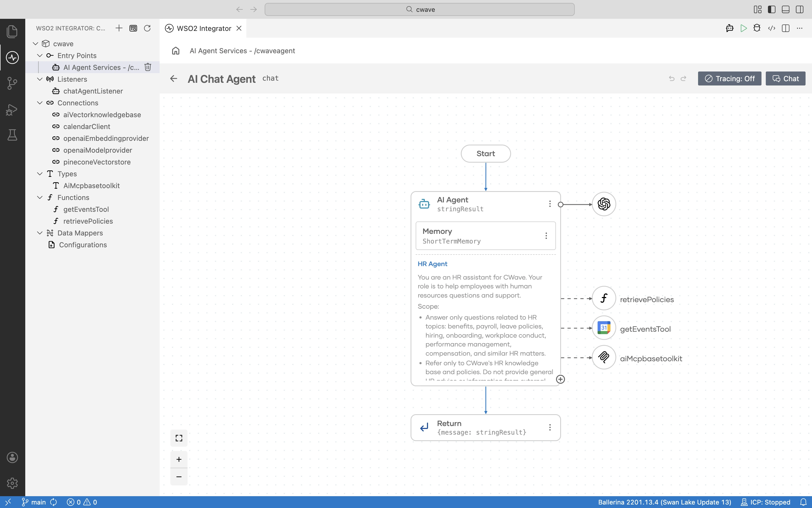Click the agent bot icon in editor toolbar
This screenshot has height=508, width=812.
pyautogui.click(x=730, y=28)
